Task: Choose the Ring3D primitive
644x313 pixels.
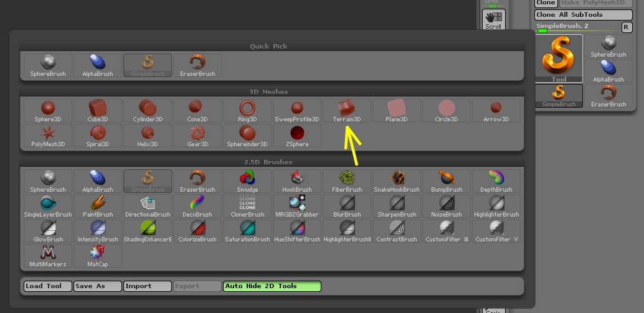Action: point(247,111)
